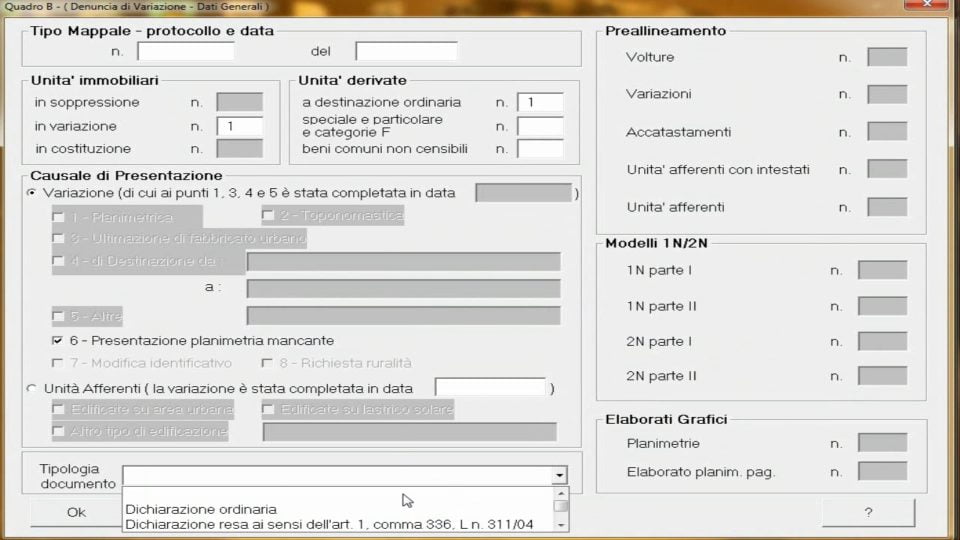Viewport: 960px width, 540px height.
Task: Check the '2 - Toponomastica' checkbox
Action: click(268, 215)
